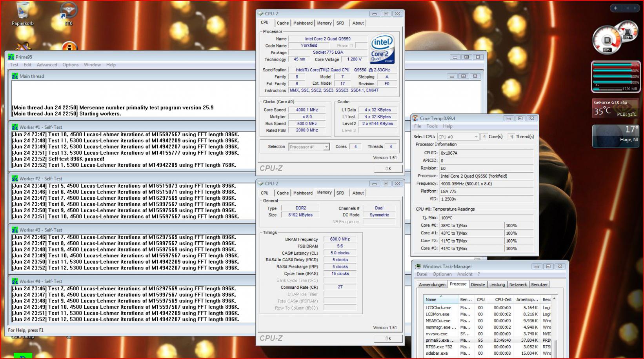
Task: Click the GeForce GTX 260 temperature gadget
Action: (x=615, y=108)
